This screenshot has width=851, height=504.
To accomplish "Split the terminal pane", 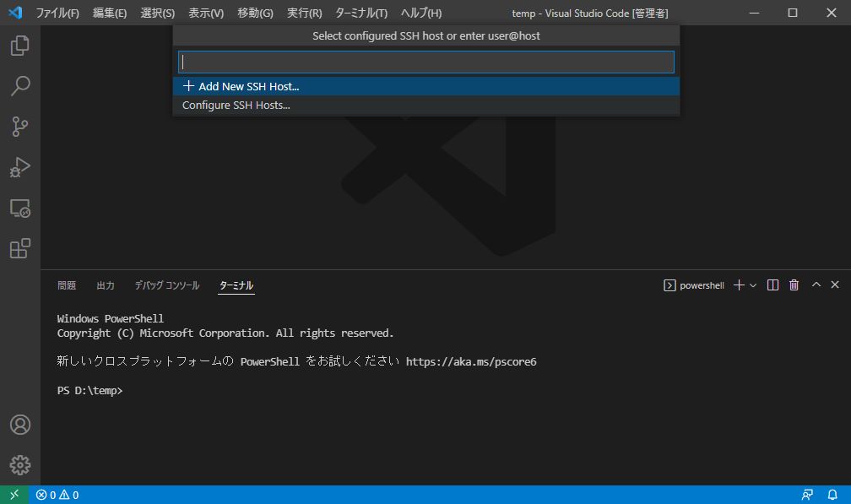I will coord(772,285).
